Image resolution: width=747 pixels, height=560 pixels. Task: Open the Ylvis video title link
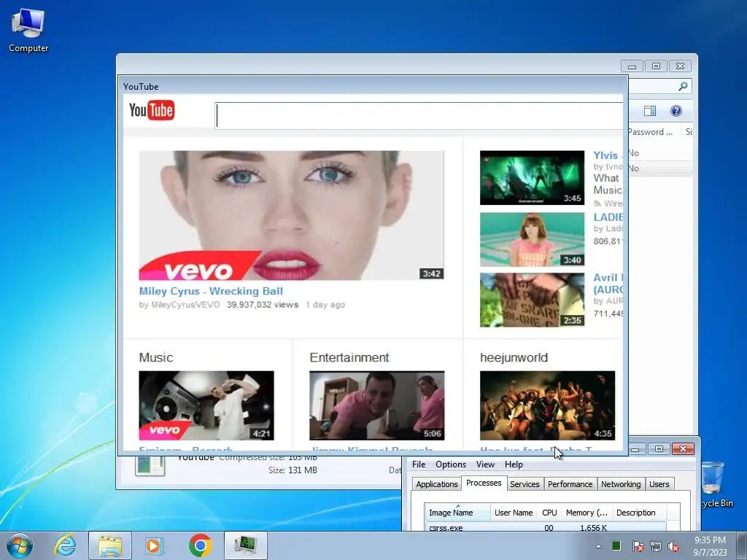(608, 155)
